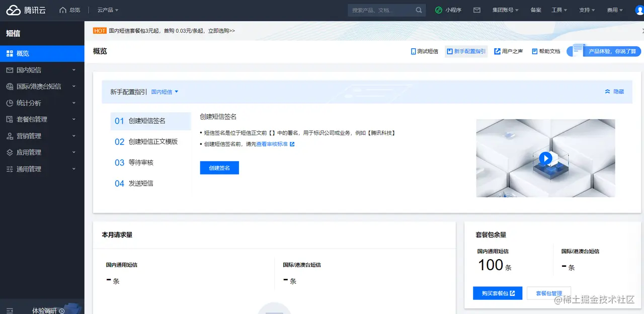The image size is (644, 314).
Task: Open the 集团账号 dropdown
Action: click(506, 10)
